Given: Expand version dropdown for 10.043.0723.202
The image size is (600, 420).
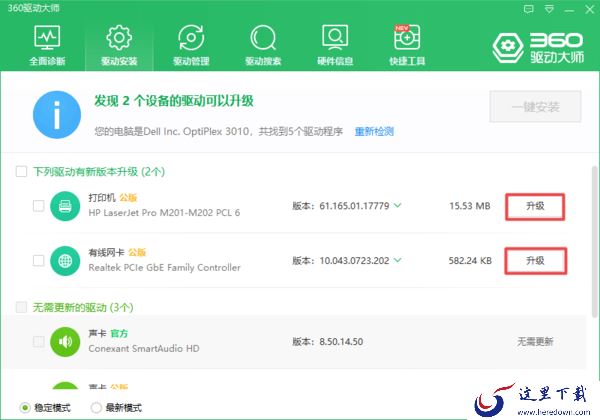Looking at the screenshot, I should tap(398, 260).
